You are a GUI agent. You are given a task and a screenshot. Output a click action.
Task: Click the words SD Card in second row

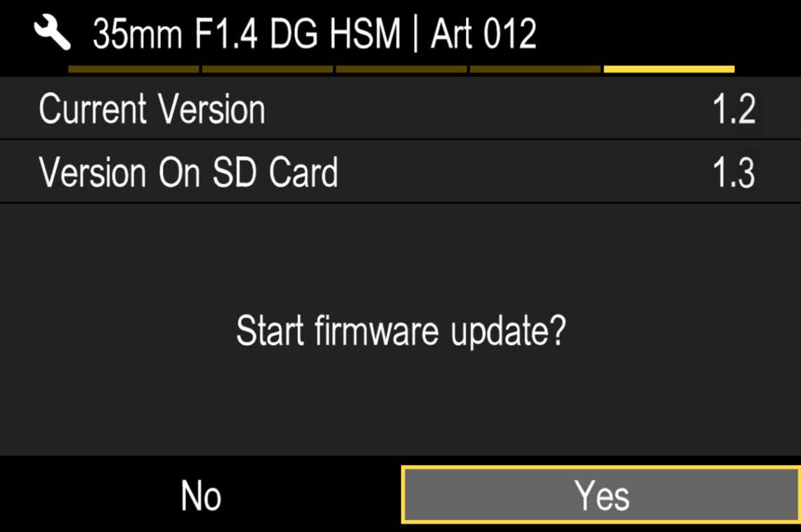click(x=275, y=172)
